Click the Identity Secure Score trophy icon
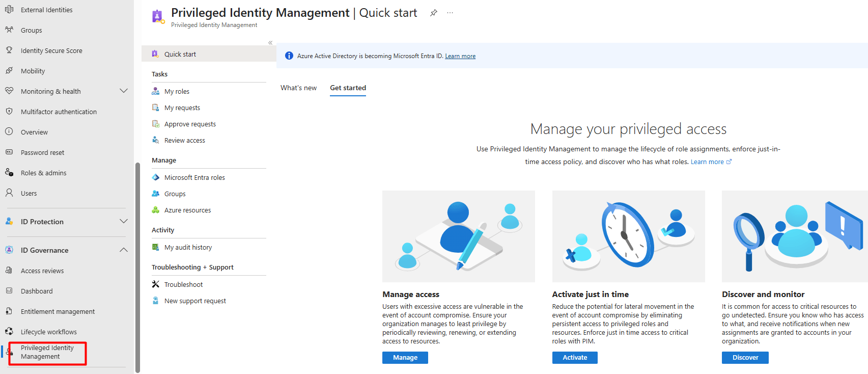This screenshot has width=868, height=374. coord(9,50)
